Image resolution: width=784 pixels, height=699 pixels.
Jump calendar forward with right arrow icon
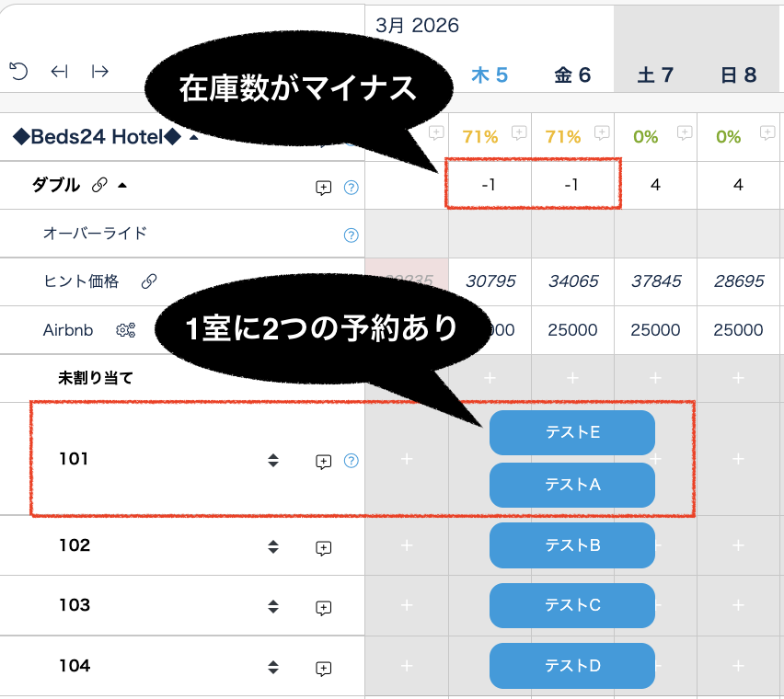pos(100,72)
